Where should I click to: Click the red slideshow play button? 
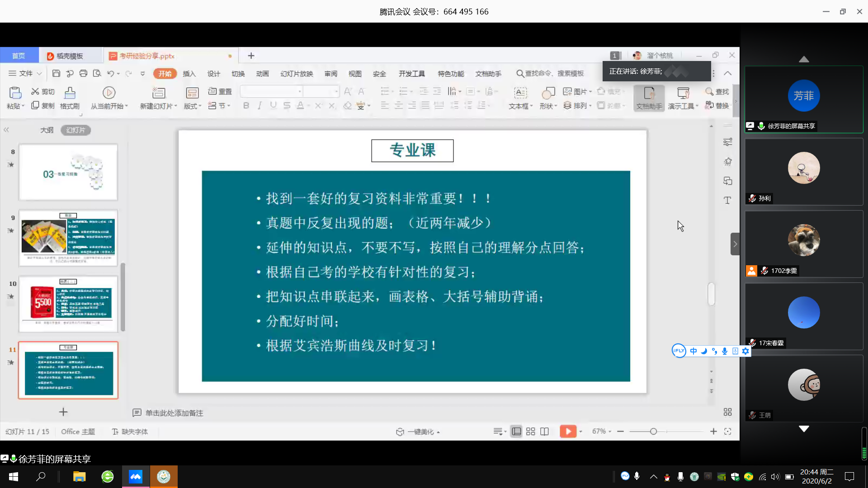568,432
